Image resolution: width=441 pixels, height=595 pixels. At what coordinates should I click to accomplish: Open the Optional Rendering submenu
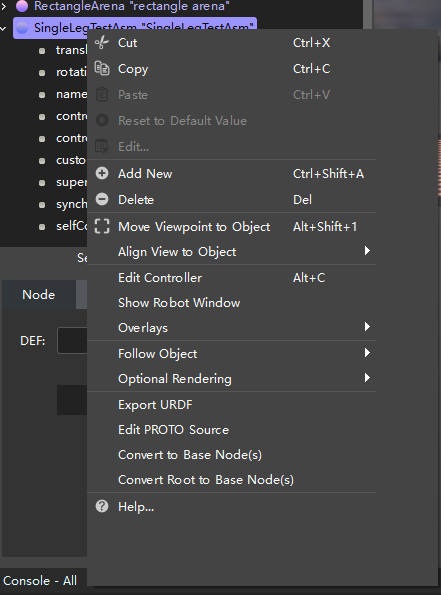(x=367, y=378)
